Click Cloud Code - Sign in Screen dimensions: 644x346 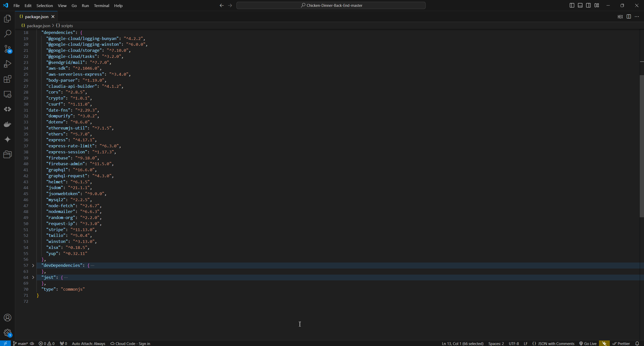point(130,343)
